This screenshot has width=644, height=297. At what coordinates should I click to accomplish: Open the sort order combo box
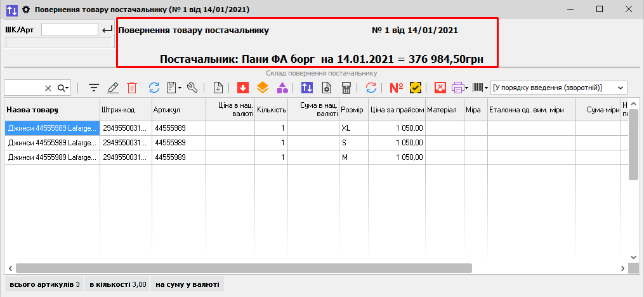click(x=559, y=88)
